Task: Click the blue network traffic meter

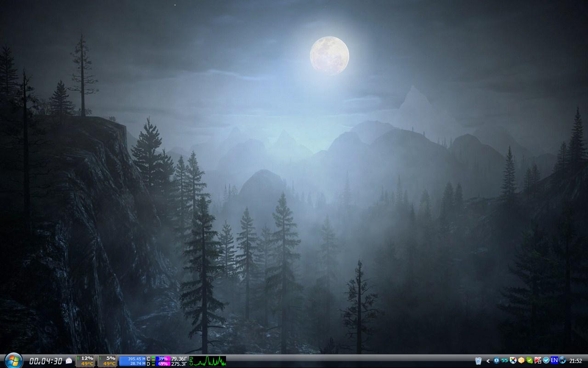Action: [132, 361]
